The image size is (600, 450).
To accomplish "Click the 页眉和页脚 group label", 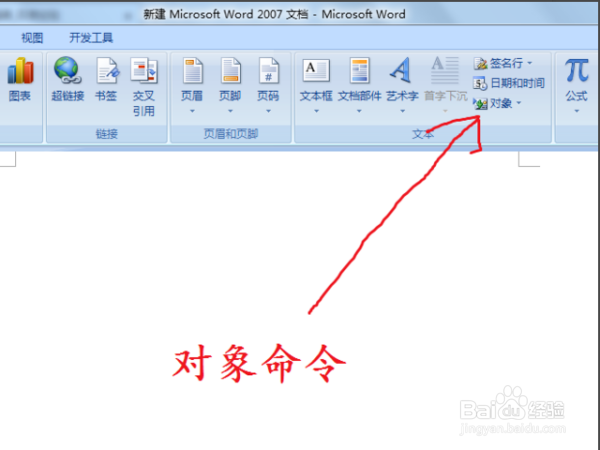I will point(231,134).
